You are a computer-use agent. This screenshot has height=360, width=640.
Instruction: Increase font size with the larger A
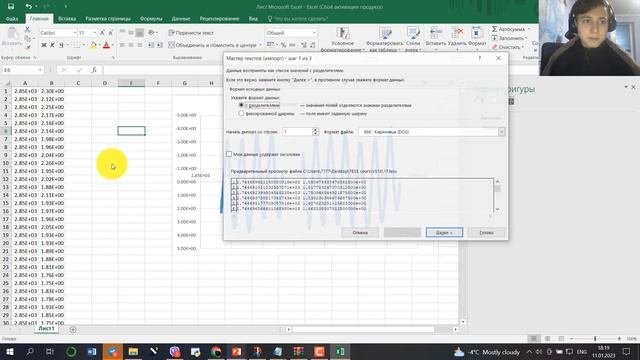pos(102,33)
